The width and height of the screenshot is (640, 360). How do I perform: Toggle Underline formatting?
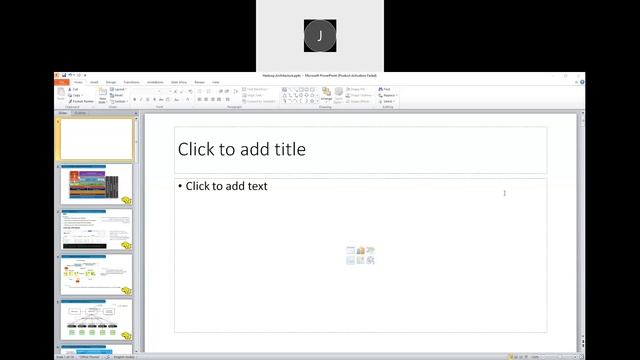point(148,100)
